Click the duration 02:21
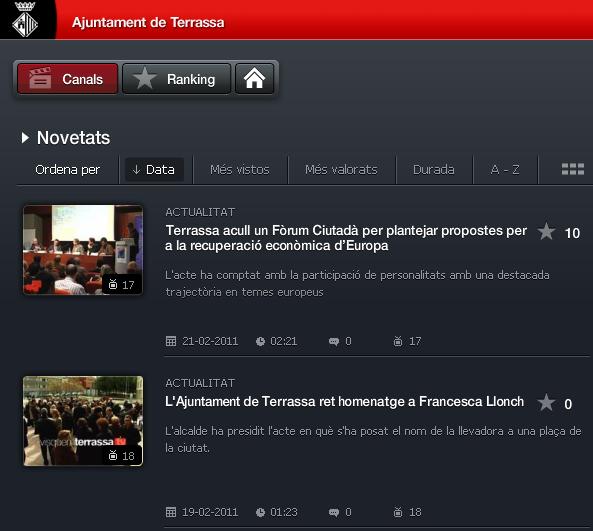The width and height of the screenshot is (593, 531). (x=284, y=342)
